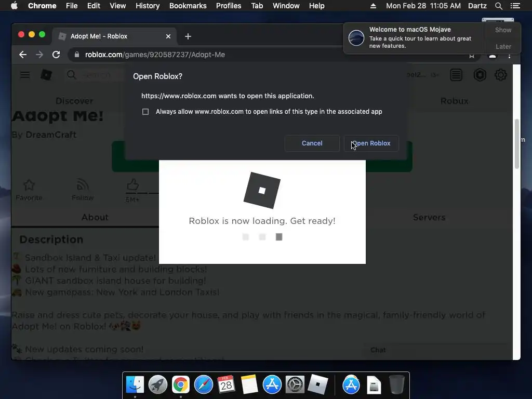Viewport: 532px width, 399px height.
Task: Open Calendar icon showing 28
Action: [x=226, y=385]
